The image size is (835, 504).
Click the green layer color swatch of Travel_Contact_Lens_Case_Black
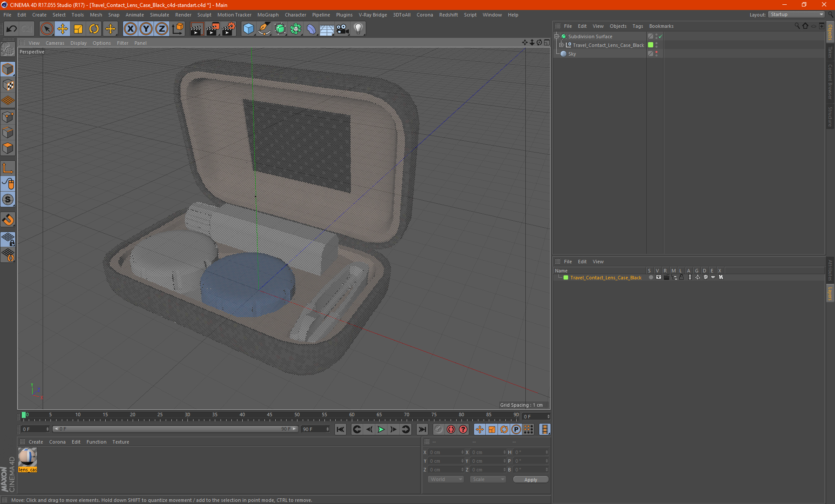[x=565, y=278]
